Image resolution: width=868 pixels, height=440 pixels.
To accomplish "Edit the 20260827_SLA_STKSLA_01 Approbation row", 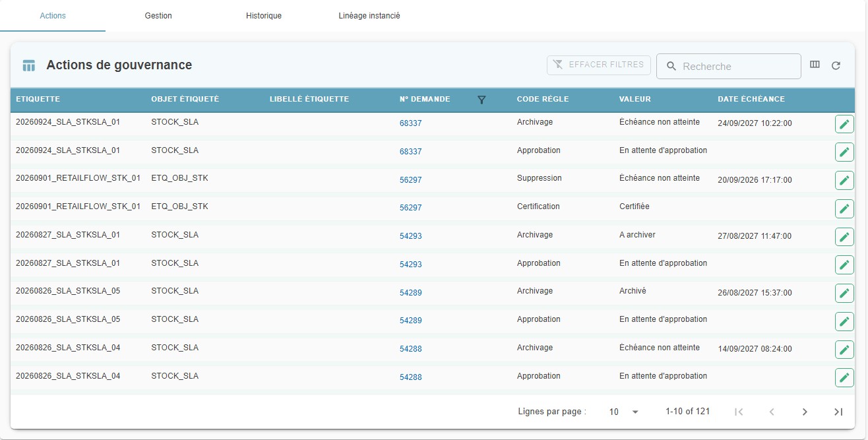I will point(844,265).
